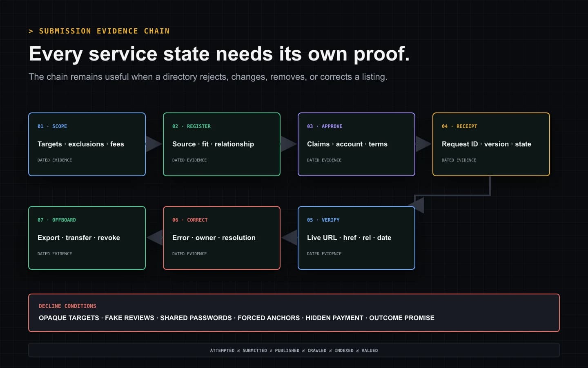The height and width of the screenshot is (368, 588).
Task: Click 'DATED EVIDENCE' in the RECEIPT card
Action: pyautogui.click(x=459, y=160)
